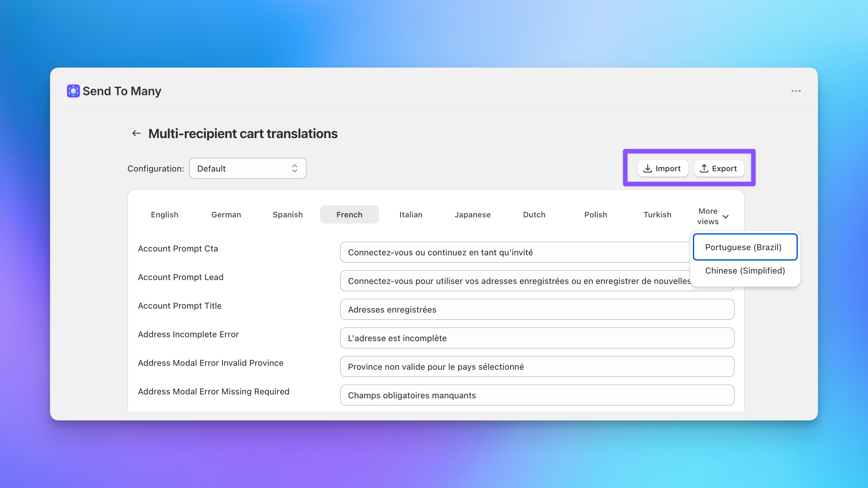Screen dimensions: 868x488
Task: Click the Export button
Action: click(719, 168)
